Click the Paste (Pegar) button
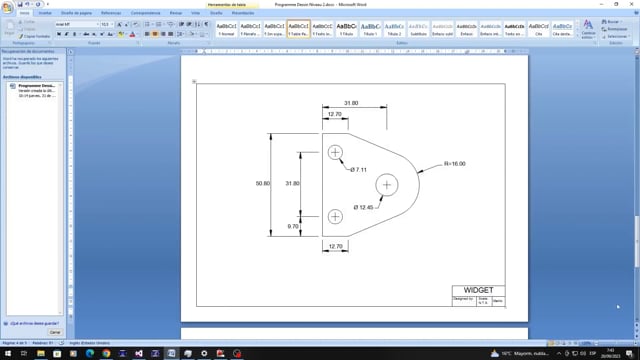 9,29
